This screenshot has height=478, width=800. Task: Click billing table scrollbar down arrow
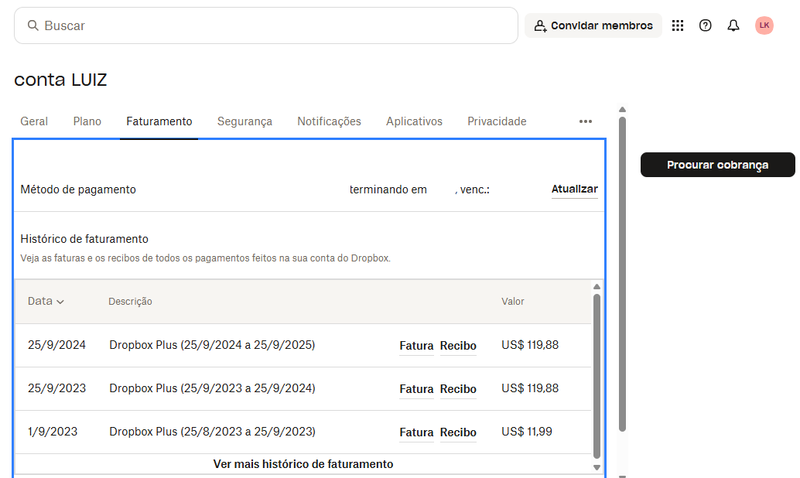596,467
